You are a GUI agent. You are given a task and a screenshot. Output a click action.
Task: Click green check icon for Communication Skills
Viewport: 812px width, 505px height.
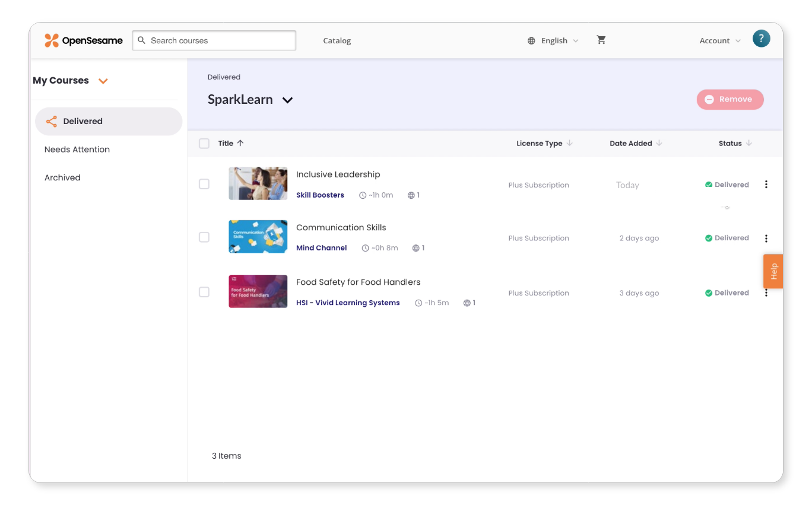[709, 238]
